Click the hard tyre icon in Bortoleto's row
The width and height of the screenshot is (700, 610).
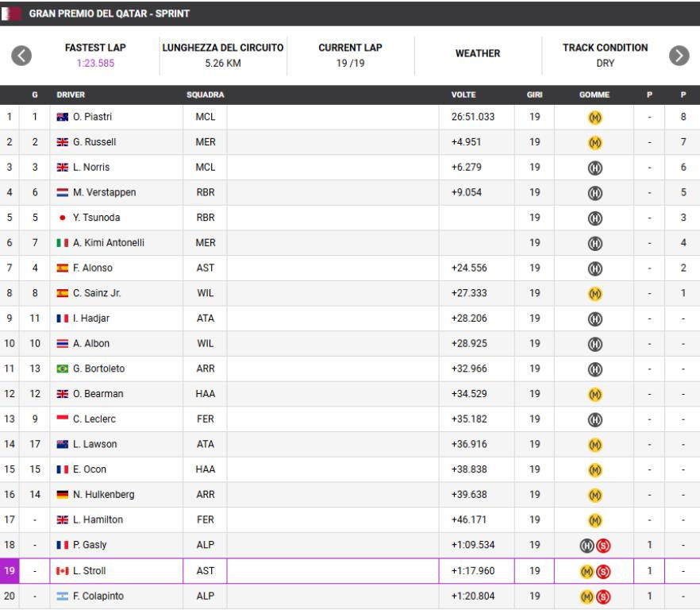(594, 369)
